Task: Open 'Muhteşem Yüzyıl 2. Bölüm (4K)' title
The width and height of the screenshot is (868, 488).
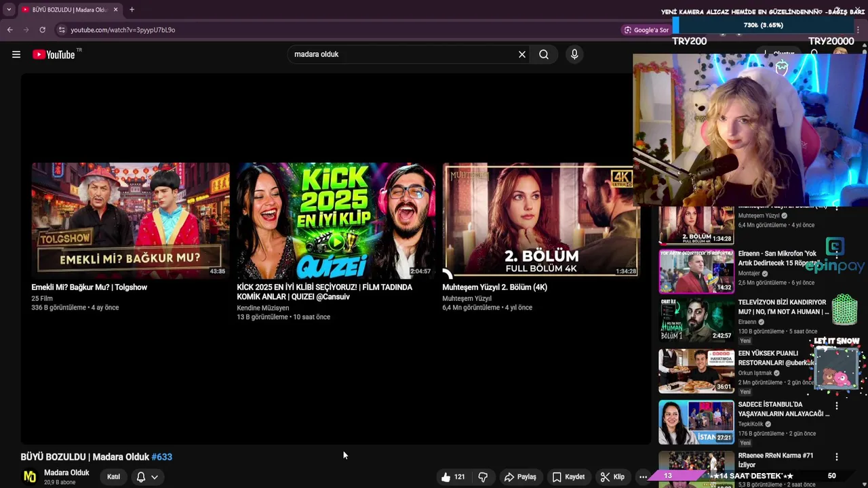Action: coord(494,287)
